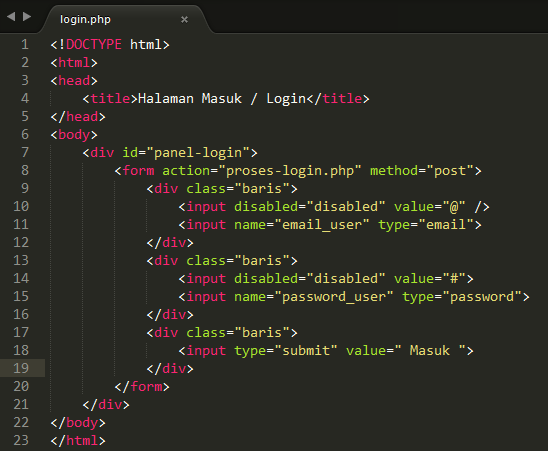Click the closing div on line 21
The image size is (548, 451).
click(106, 405)
